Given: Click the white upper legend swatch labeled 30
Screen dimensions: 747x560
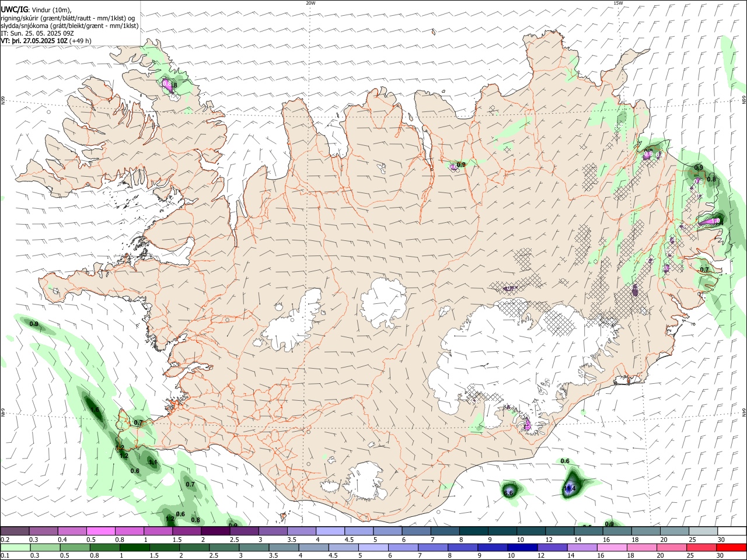Looking at the screenshot, I should 732,531.
